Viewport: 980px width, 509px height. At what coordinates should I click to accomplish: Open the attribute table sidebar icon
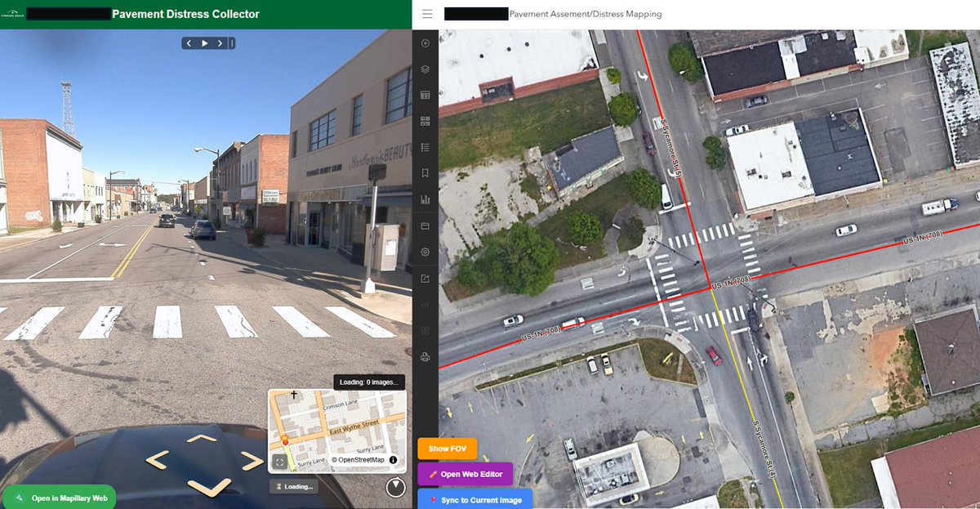click(x=425, y=96)
